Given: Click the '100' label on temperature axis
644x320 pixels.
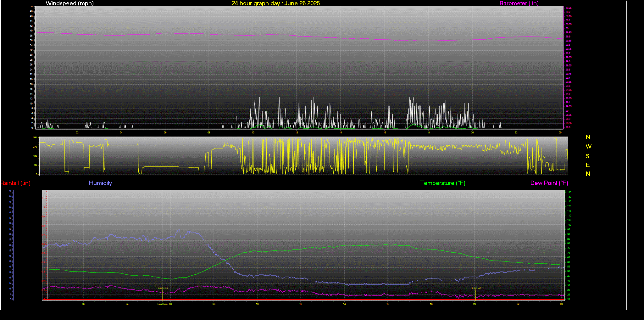Looking at the screenshot, I should coord(569,225).
